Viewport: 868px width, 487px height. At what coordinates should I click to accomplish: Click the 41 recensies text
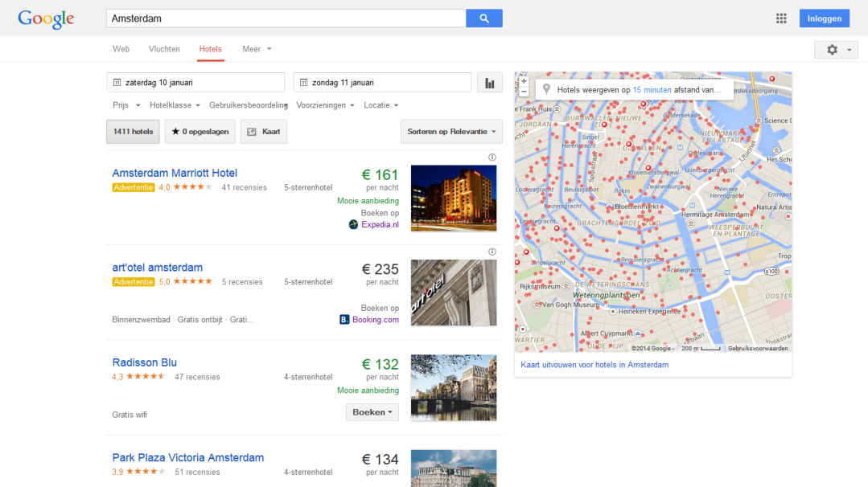coord(244,187)
